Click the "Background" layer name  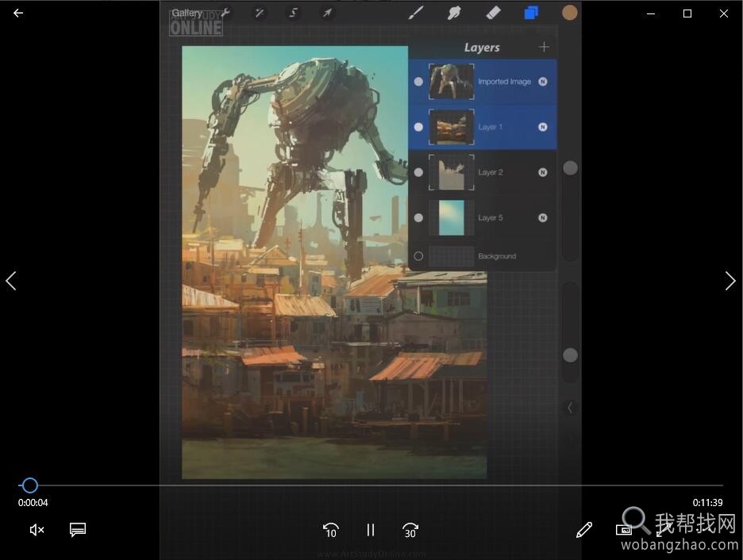coord(497,256)
